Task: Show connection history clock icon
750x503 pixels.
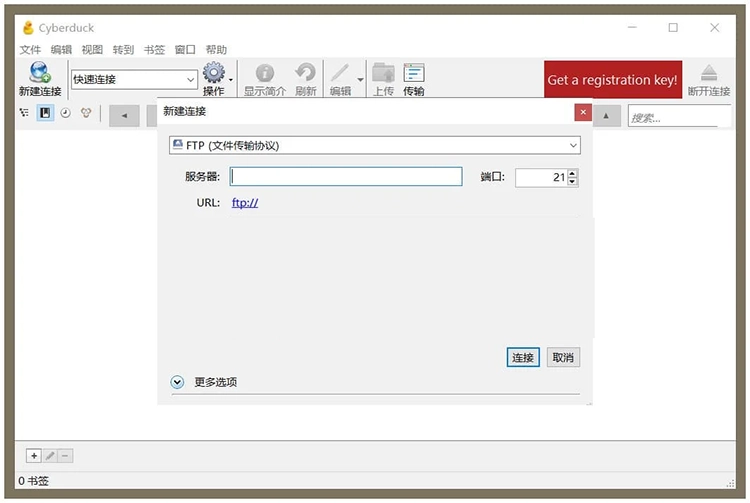Action: [65, 113]
